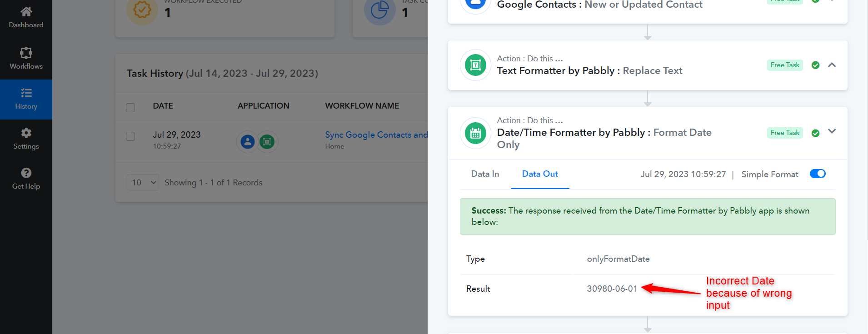
Task: Open Get Help question icon
Action: 26,173
